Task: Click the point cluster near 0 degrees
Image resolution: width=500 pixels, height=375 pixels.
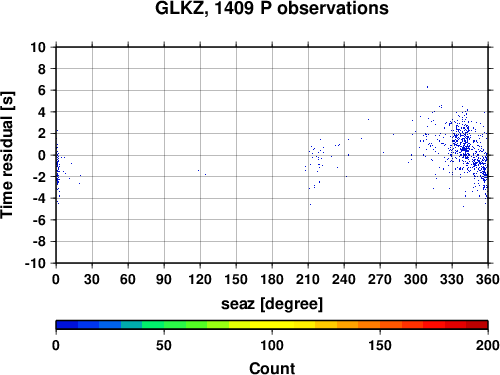Action: coord(57,167)
